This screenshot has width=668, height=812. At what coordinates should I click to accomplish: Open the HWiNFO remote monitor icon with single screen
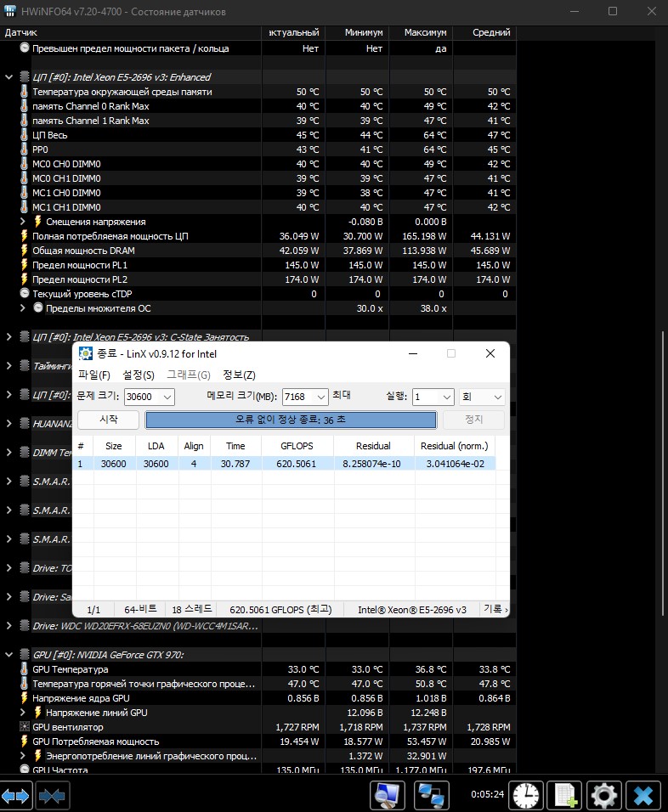[x=388, y=795]
